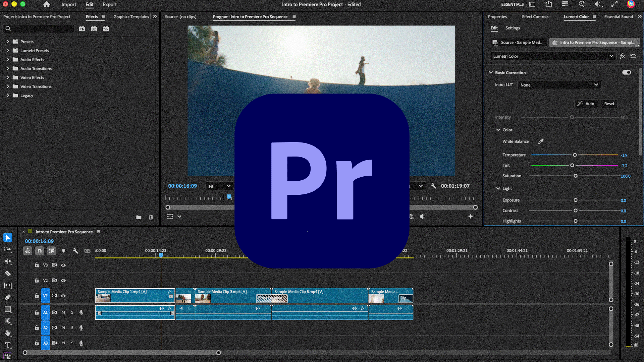
Task: Open the Quick Export search icon in top bar
Action: (582, 4)
